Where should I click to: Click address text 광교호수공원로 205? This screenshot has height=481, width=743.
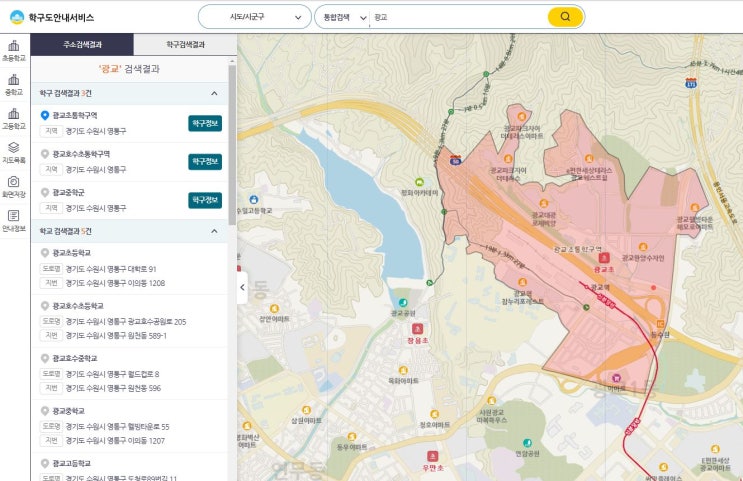(157, 322)
